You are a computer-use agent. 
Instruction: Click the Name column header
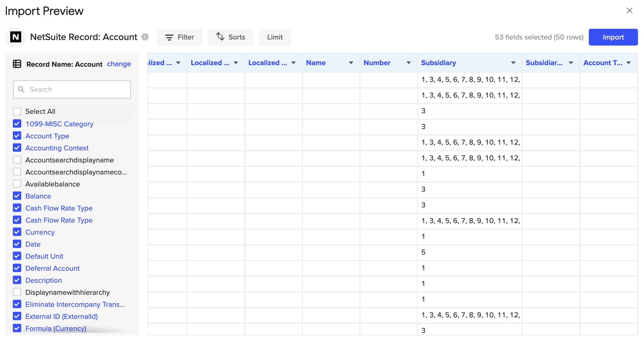[x=331, y=63]
